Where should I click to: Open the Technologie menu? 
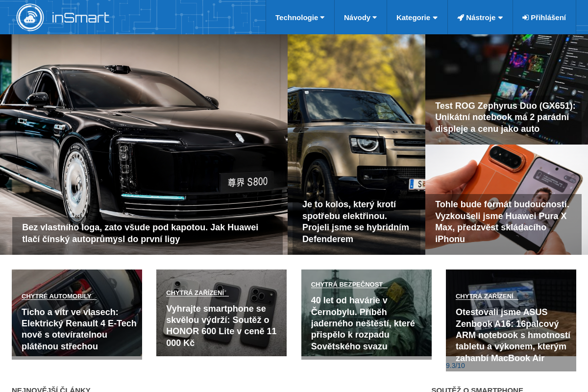click(x=300, y=17)
